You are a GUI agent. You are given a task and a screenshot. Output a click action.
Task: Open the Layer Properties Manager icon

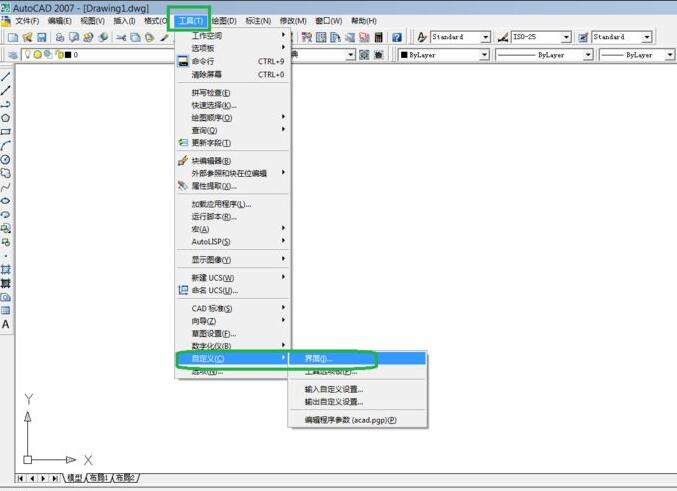[x=13, y=55]
